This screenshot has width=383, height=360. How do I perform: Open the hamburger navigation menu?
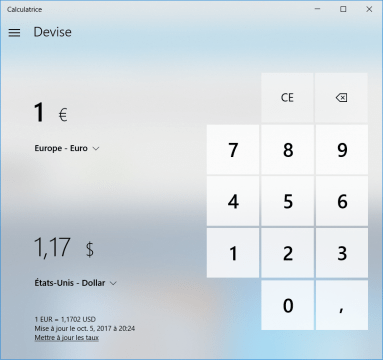(x=14, y=32)
